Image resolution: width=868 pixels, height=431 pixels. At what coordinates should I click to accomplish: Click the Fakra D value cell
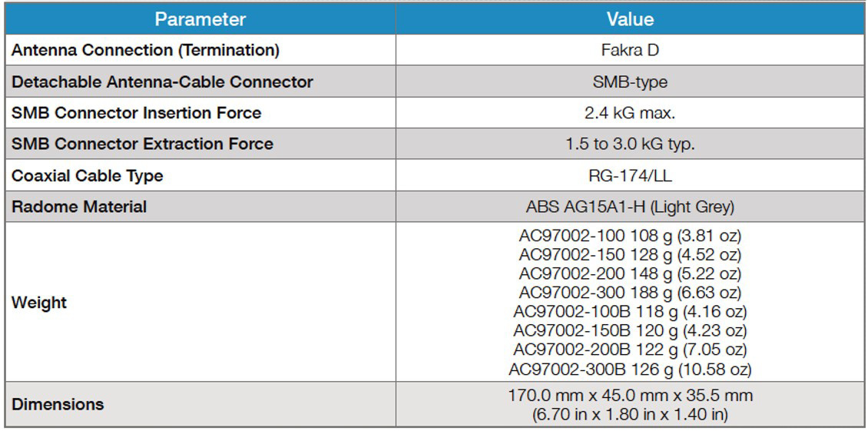(630, 51)
